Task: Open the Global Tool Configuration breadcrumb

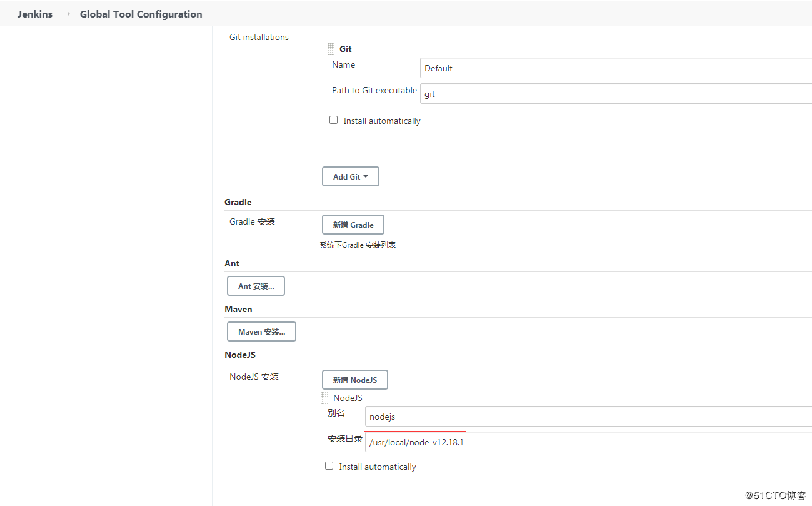Action: tap(141, 14)
